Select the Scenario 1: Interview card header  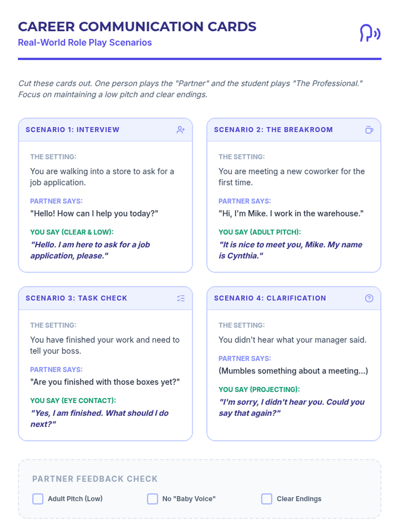coord(72,130)
